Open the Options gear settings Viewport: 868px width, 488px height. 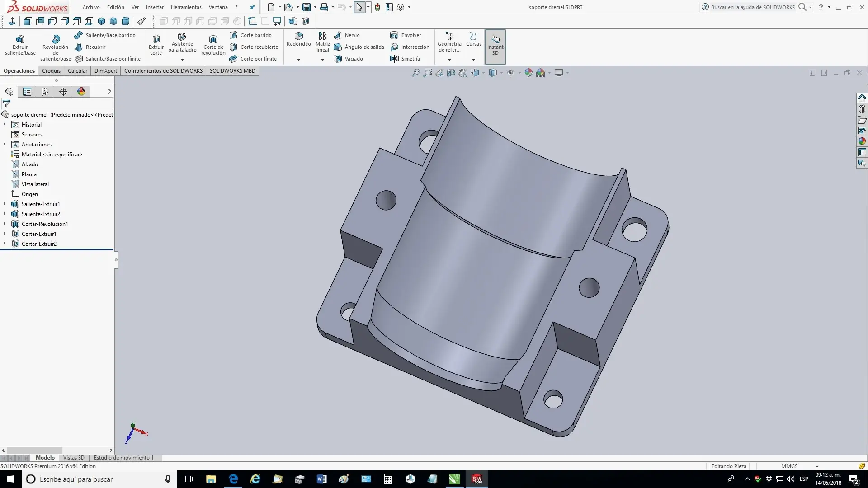401,7
